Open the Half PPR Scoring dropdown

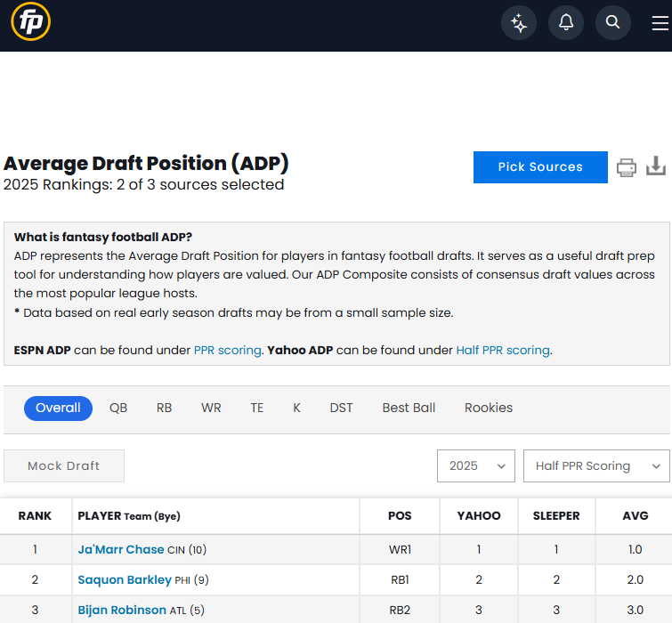click(596, 465)
